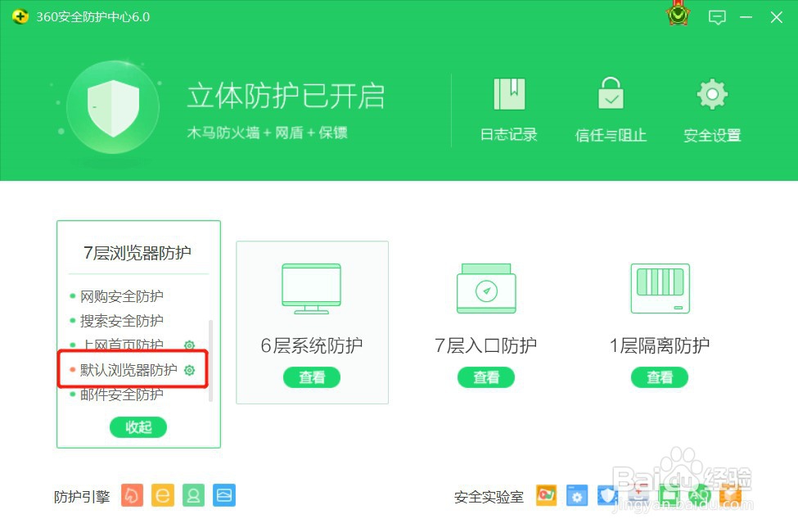798x532 pixels.
Task: Open 安全设置 gear icon
Action: point(712,93)
